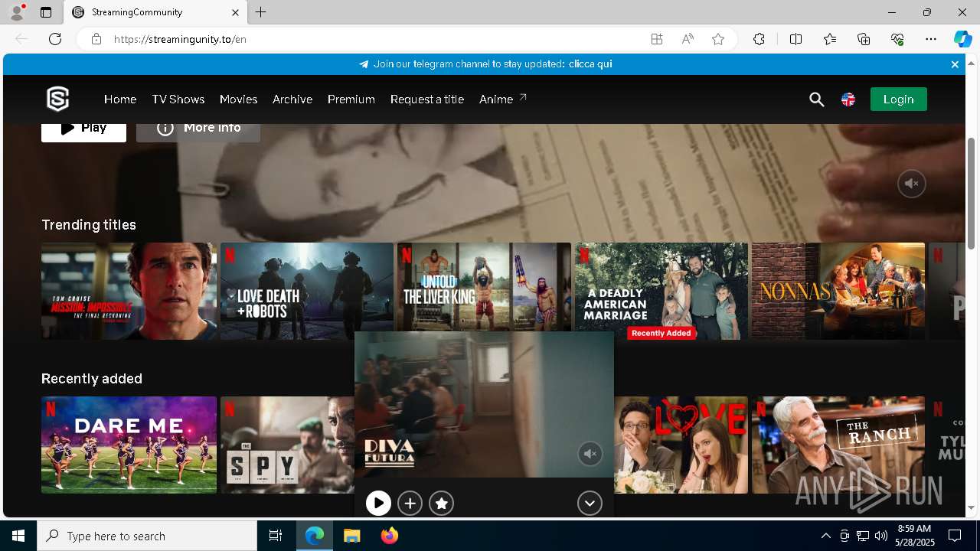Image resolution: width=980 pixels, height=551 pixels.
Task: Change language via the UK flag icon
Action: [848, 99]
